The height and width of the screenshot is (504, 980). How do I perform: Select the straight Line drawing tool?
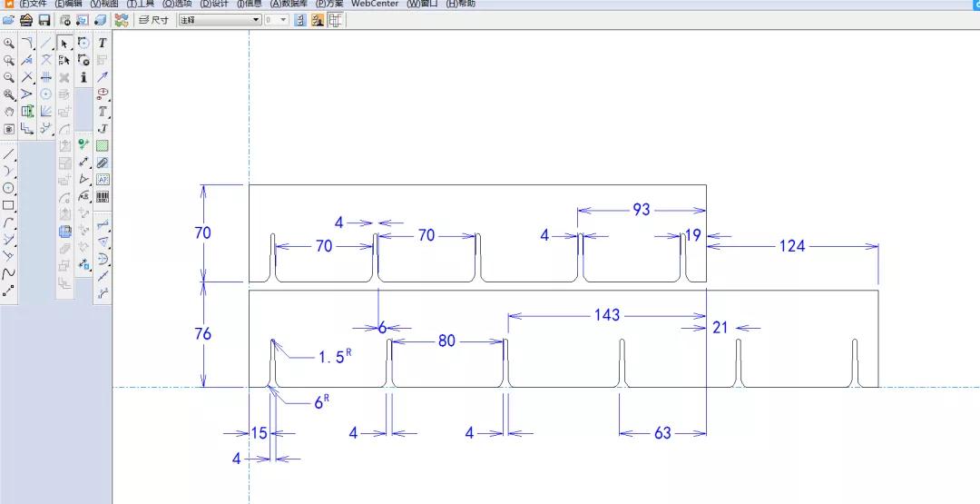click(9, 153)
